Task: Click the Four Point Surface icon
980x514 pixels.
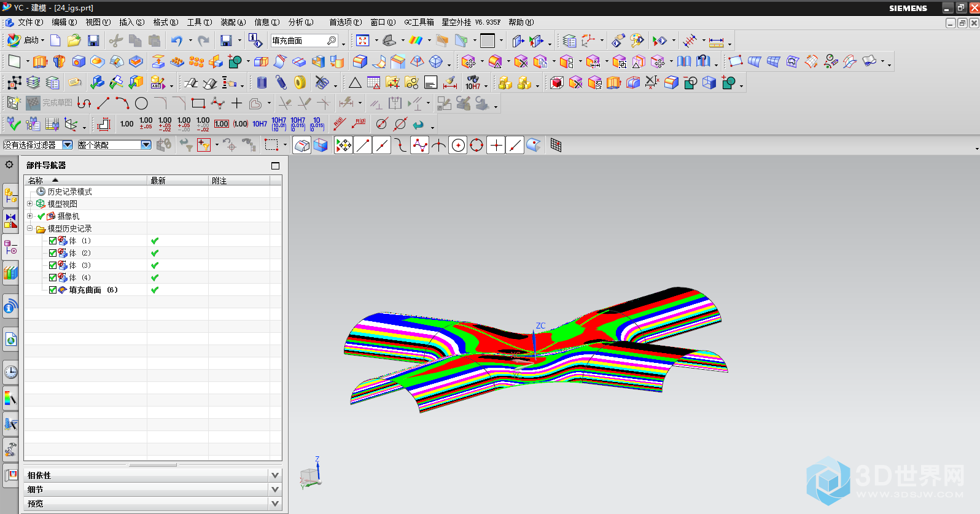Action: click(736, 61)
